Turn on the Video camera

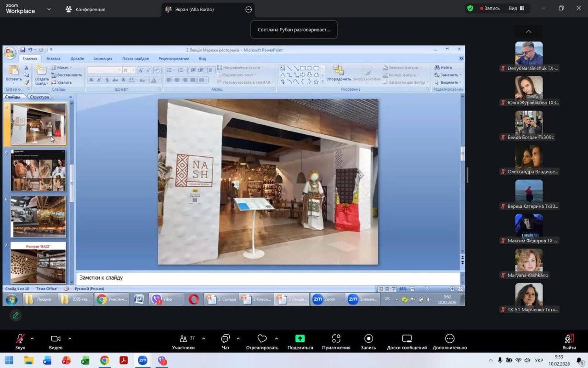click(56, 339)
